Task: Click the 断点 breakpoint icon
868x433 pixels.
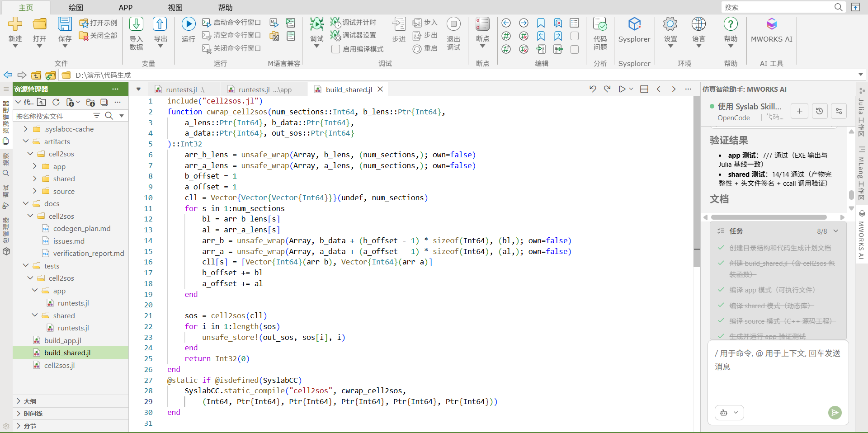Action: (482, 24)
